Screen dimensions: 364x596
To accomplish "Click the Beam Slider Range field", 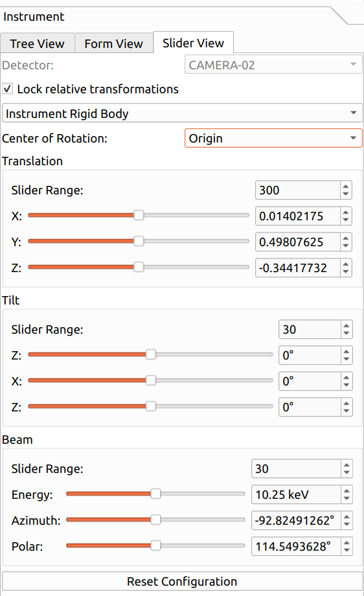I will point(296,468).
